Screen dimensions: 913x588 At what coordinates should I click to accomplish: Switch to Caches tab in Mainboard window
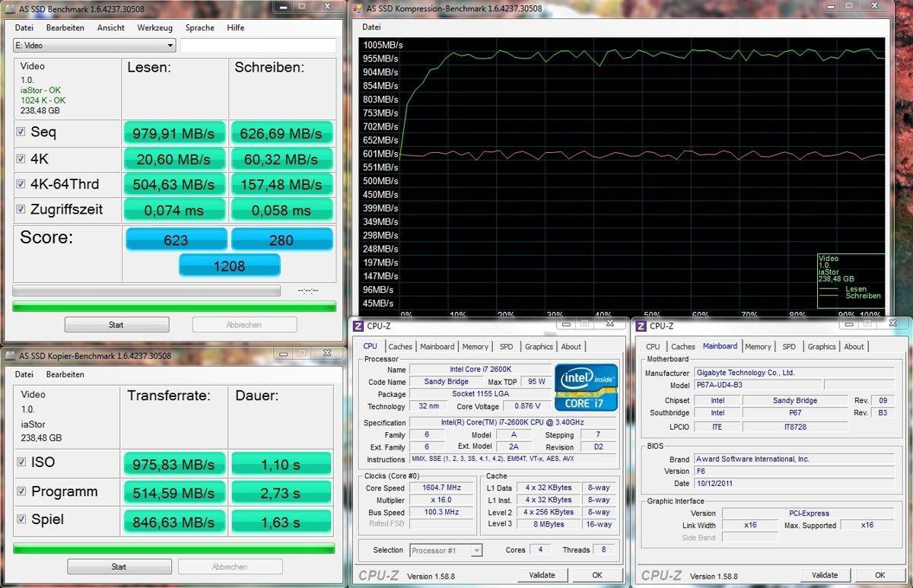tap(682, 346)
